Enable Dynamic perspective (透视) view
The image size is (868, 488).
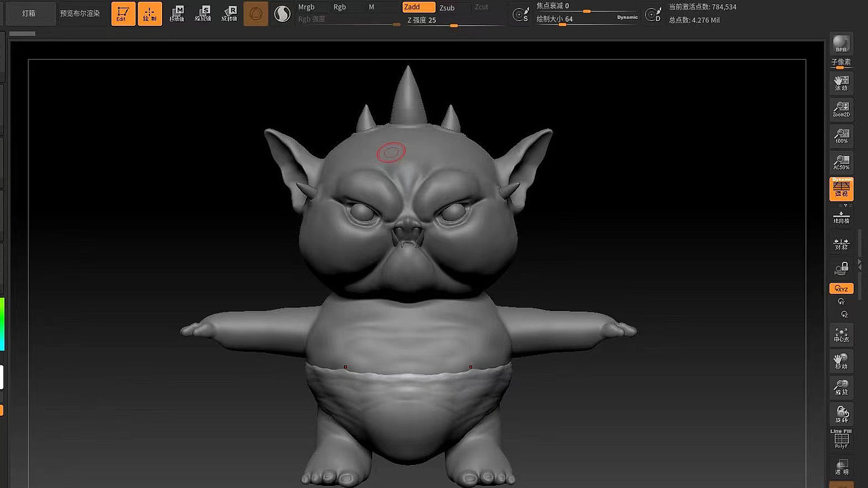tap(841, 188)
